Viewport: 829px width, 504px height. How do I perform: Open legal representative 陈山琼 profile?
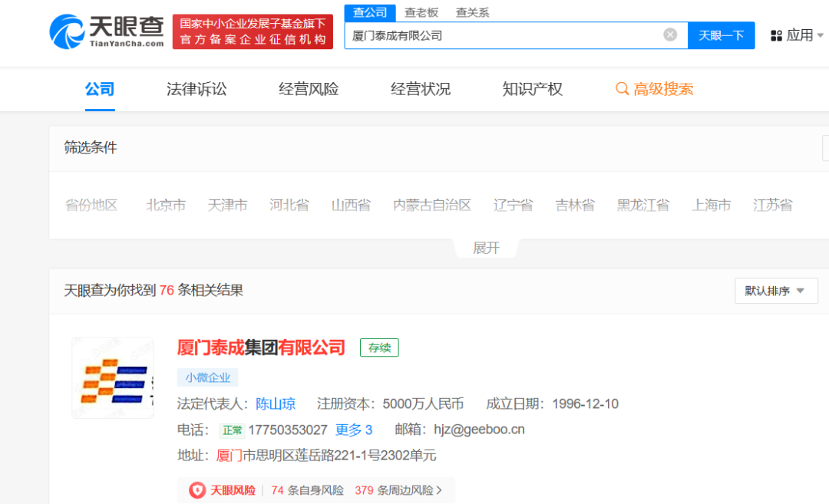(x=276, y=404)
